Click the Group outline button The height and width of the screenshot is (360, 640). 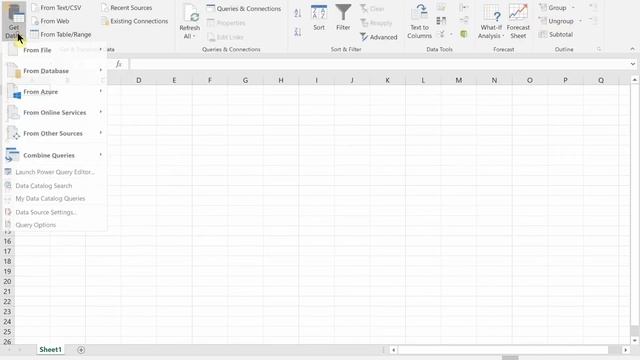coord(553,8)
